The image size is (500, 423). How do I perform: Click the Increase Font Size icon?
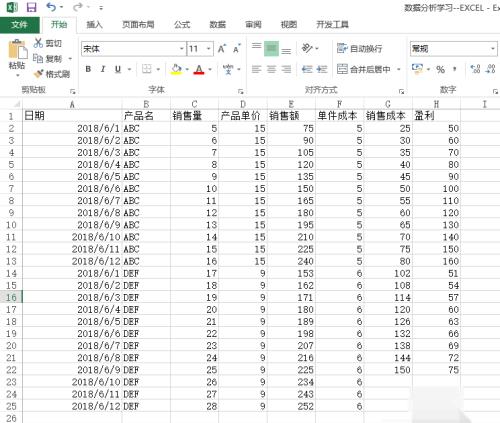[x=222, y=49]
